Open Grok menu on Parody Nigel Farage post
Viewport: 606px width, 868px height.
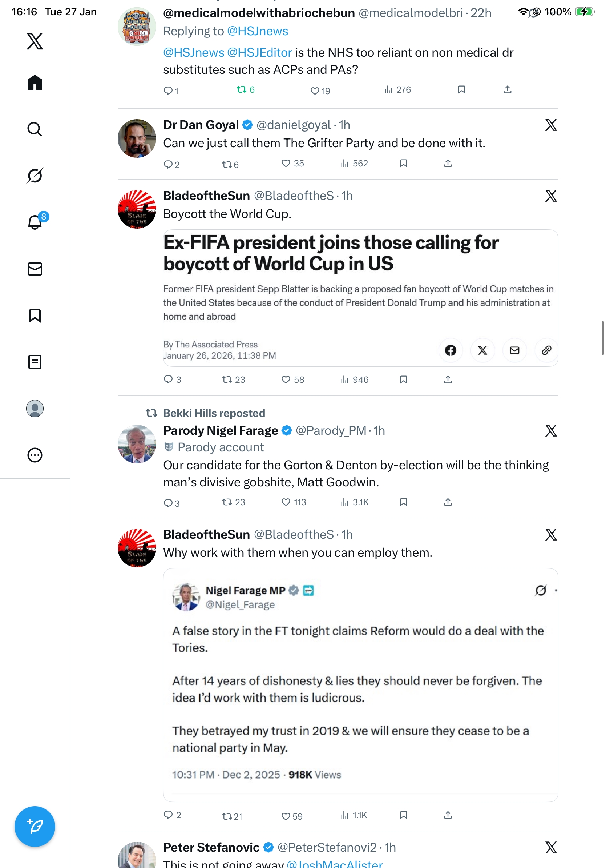[x=550, y=430]
